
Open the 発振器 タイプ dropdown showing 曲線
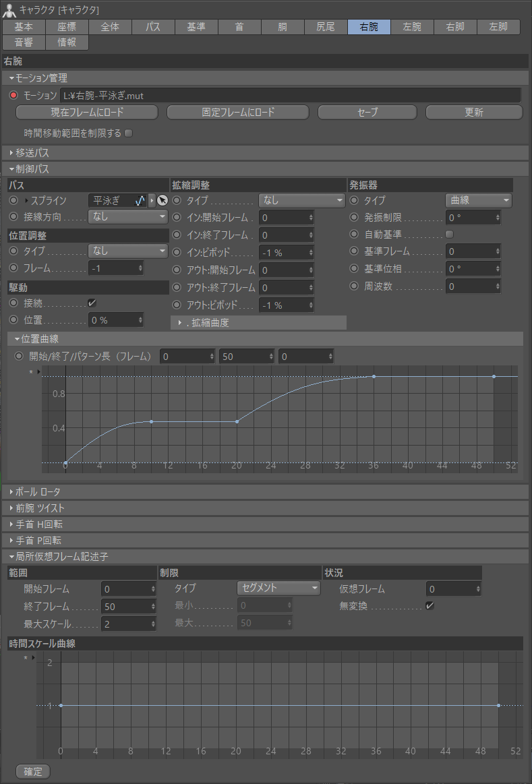(x=478, y=200)
